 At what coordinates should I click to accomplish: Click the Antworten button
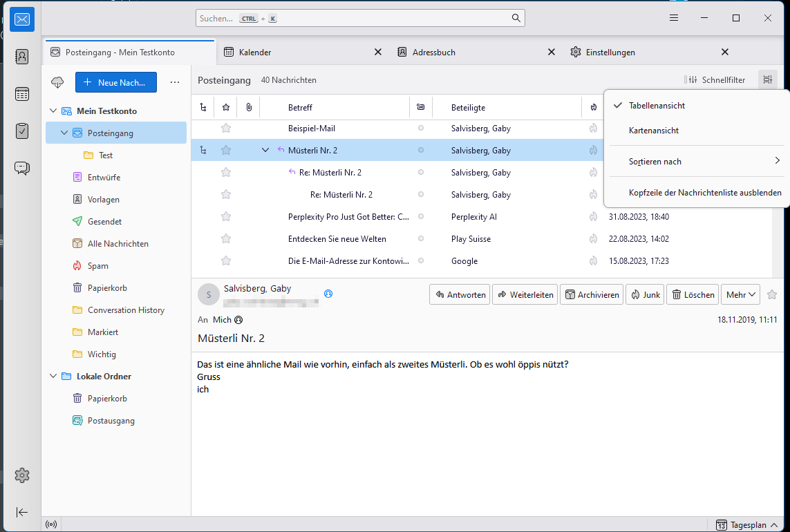[x=460, y=294]
